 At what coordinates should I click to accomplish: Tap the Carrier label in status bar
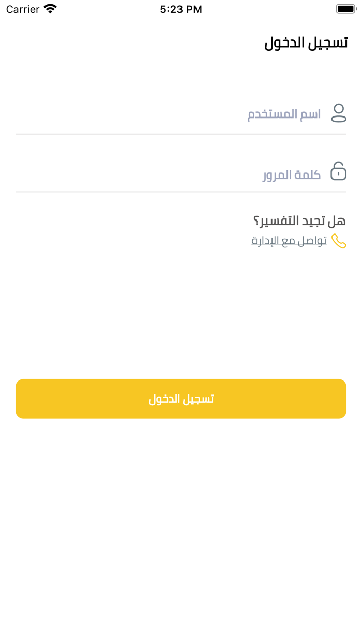click(x=22, y=9)
